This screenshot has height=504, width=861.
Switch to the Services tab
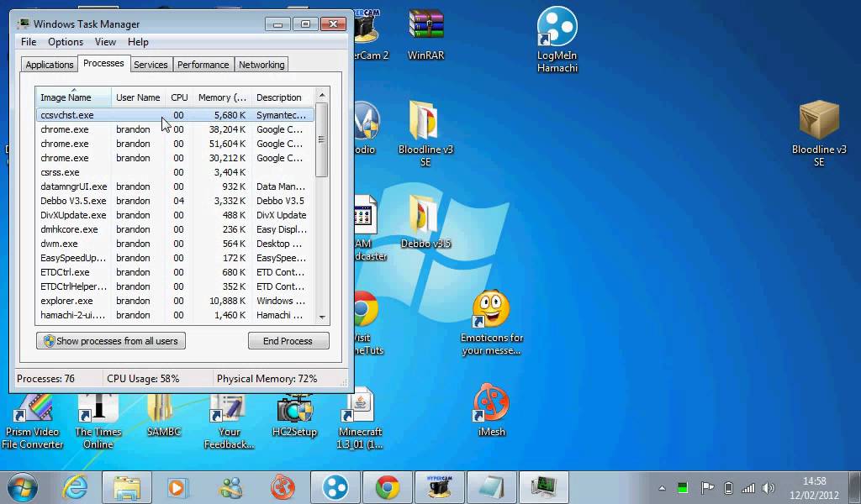pyautogui.click(x=151, y=65)
